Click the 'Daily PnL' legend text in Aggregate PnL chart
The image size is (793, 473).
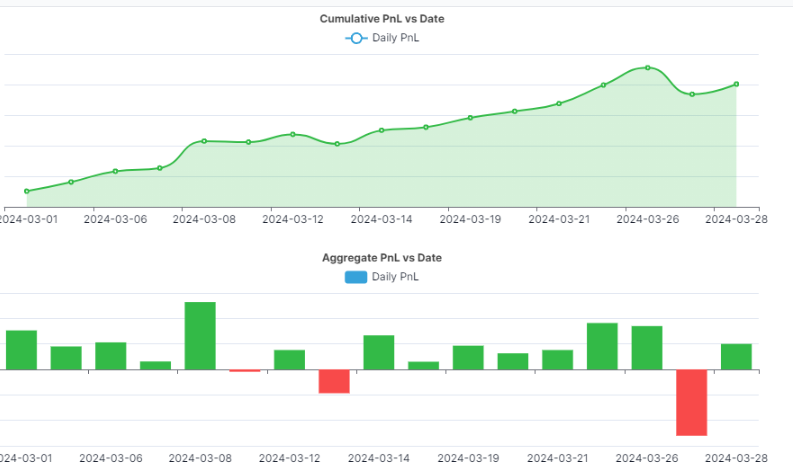(395, 277)
